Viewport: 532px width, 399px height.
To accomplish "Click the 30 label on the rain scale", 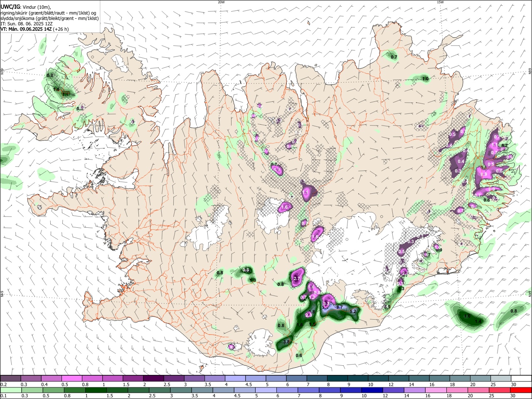I will tap(514, 396).
